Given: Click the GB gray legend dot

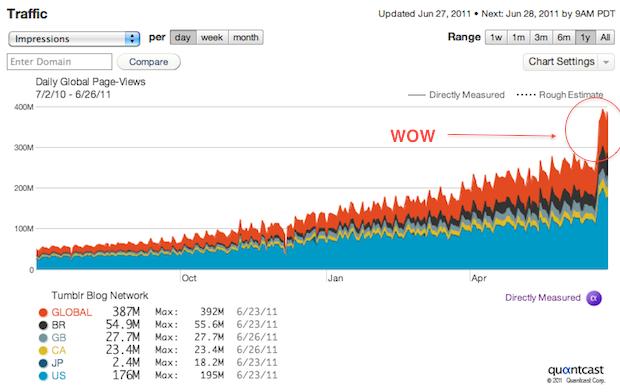Looking at the screenshot, I should pyautogui.click(x=43, y=338).
